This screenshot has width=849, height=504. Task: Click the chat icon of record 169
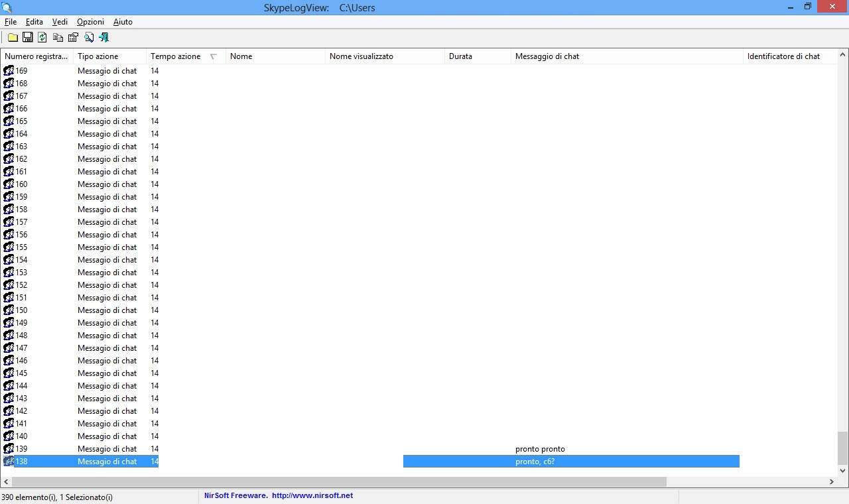click(9, 70)
